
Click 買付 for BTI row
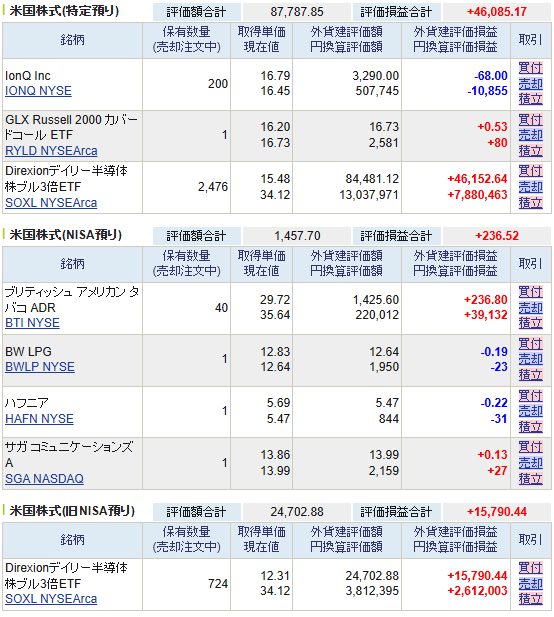tap(530, 292)
